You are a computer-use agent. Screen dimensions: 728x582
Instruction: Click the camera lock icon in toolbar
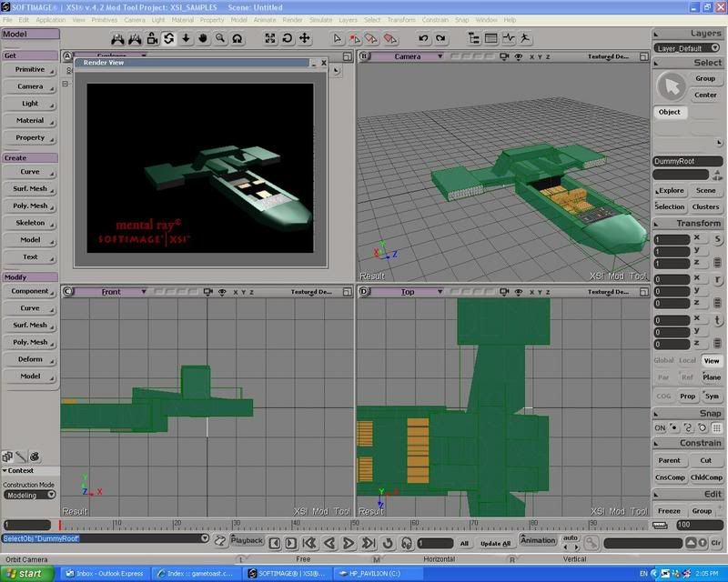[152, 38]
